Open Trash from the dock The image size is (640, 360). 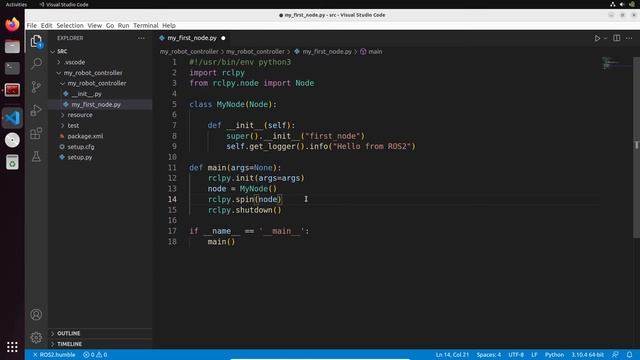pos(12,162)
